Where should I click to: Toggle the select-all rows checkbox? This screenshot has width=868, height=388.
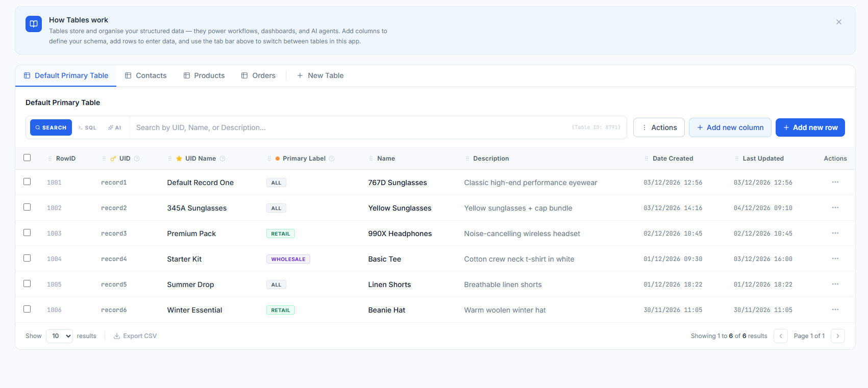(27, 158)
